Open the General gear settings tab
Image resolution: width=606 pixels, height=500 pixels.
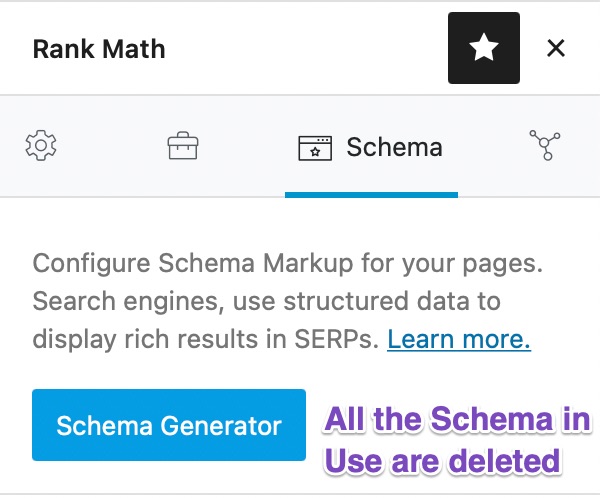(x=41, y=146)
